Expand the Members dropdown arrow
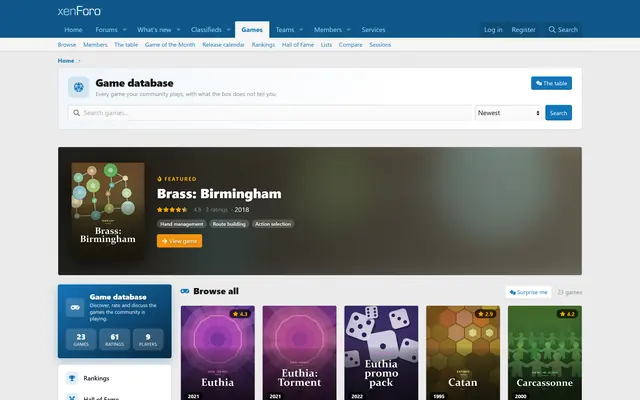Viewport: 640px width, 400px height. pos(349,30)
